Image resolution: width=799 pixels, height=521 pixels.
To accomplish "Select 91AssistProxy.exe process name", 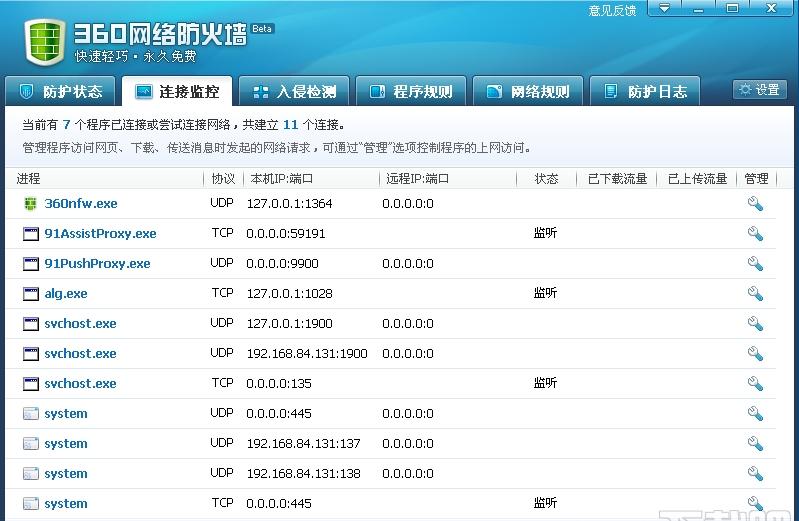I will 100,233.
